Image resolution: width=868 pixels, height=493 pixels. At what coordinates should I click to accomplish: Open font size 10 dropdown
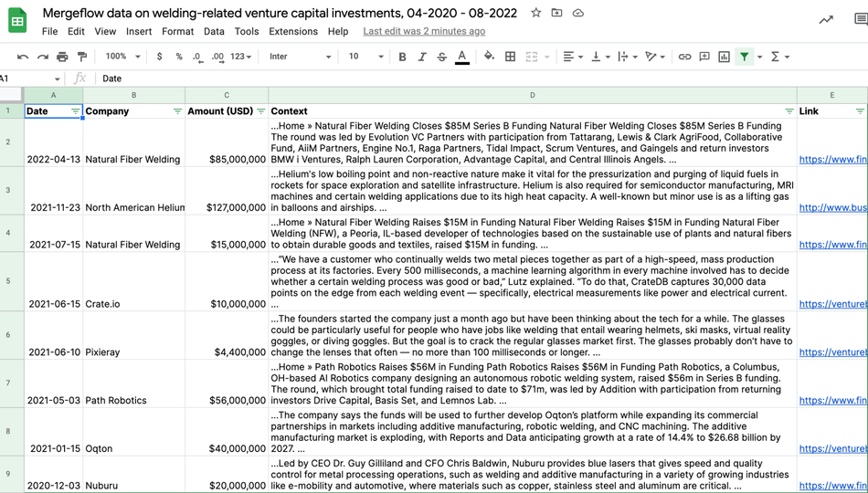[x=365, y=57]
